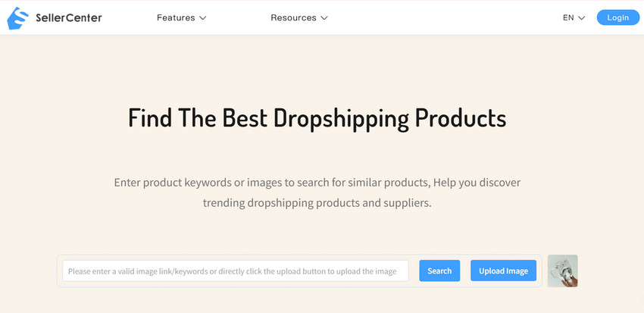Expand the chevron next to Features
This screenshot has width=644, height=313.
[203, 18]
